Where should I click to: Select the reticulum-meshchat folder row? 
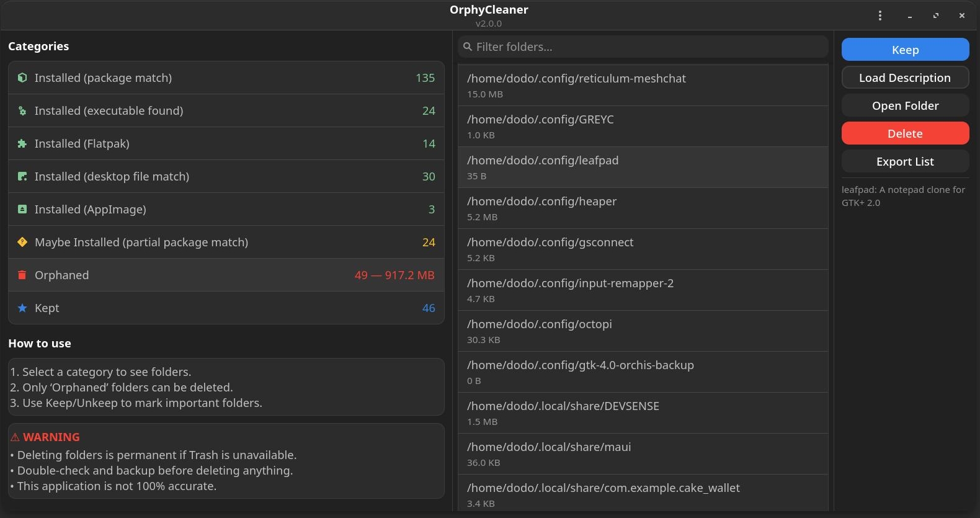point(643,86)
